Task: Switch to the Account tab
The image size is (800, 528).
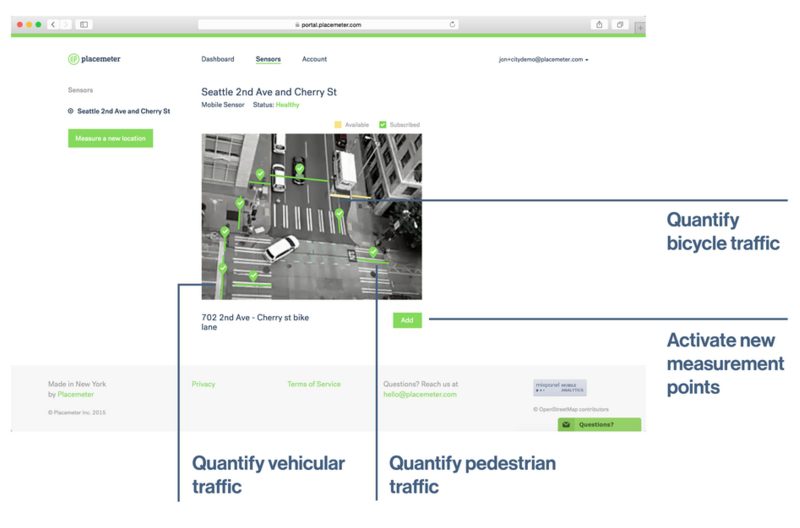Action: point(314,59)
